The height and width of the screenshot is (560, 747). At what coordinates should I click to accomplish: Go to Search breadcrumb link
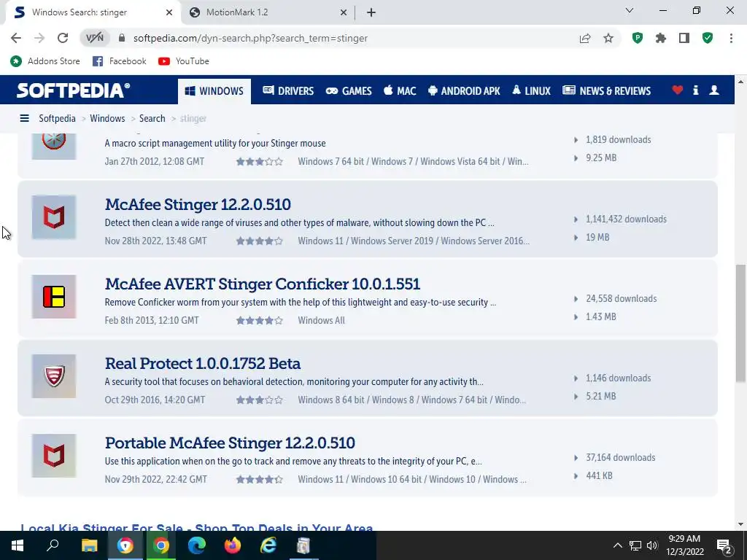[x=152, y=118]
